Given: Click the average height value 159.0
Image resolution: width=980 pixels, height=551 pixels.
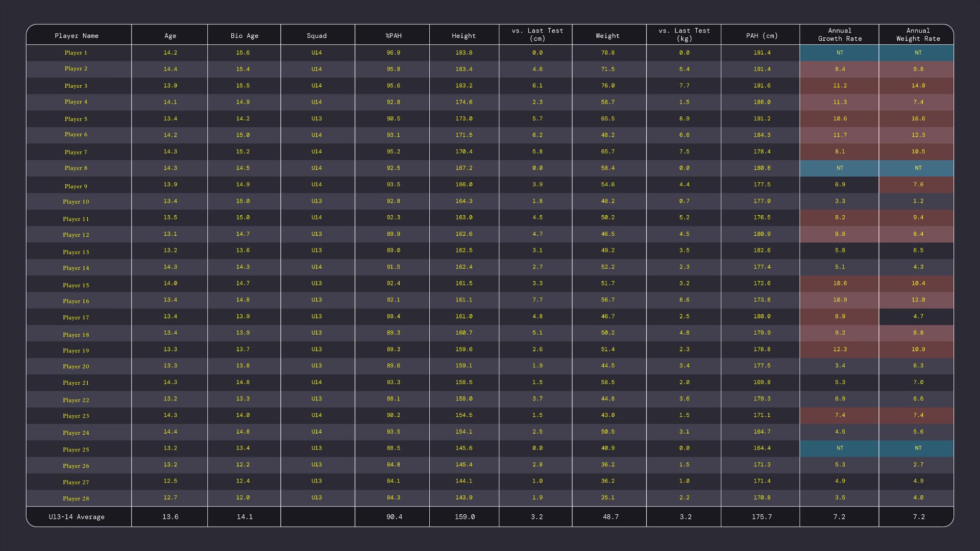Looking at the screenshot, I should click(x=464, y=517).
